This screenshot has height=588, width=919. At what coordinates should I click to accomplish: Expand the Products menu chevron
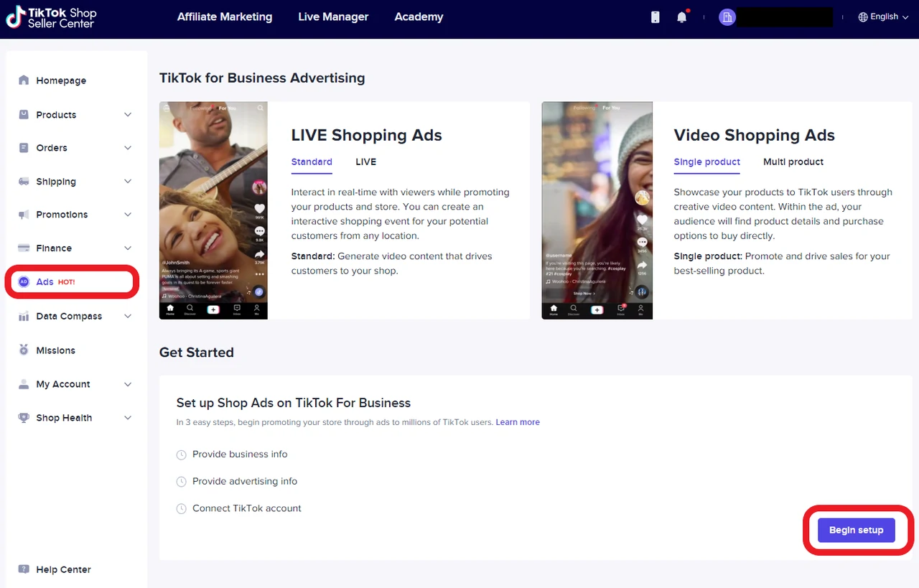click(128, 115)
